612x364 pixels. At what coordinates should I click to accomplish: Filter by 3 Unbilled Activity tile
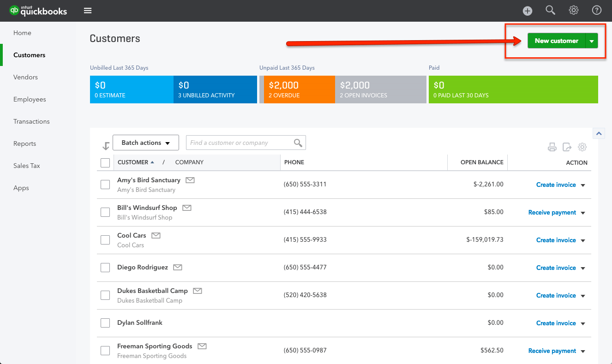[x=215, y=90]
